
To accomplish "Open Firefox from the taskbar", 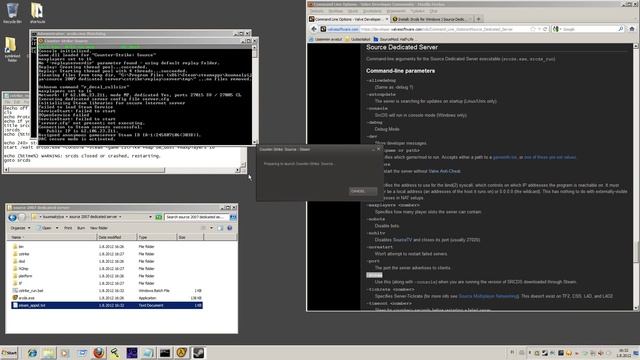I will pyautogui.click(x=98, y=353).
